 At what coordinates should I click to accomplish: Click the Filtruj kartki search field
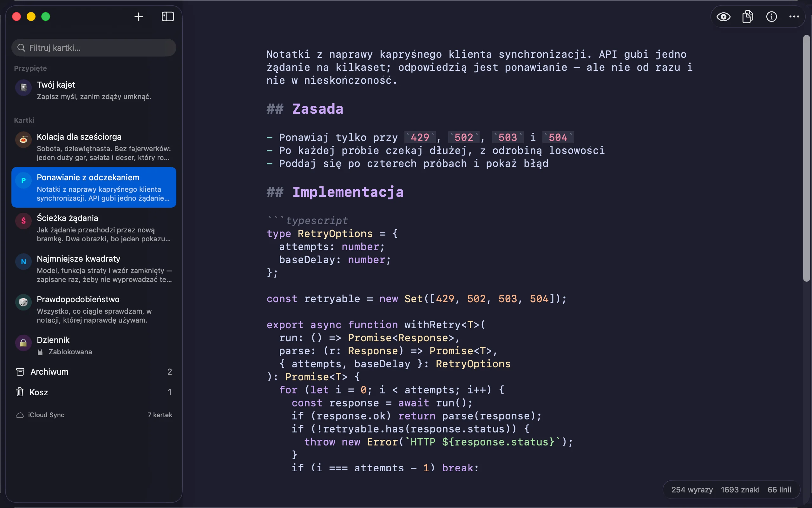point(94,48)
